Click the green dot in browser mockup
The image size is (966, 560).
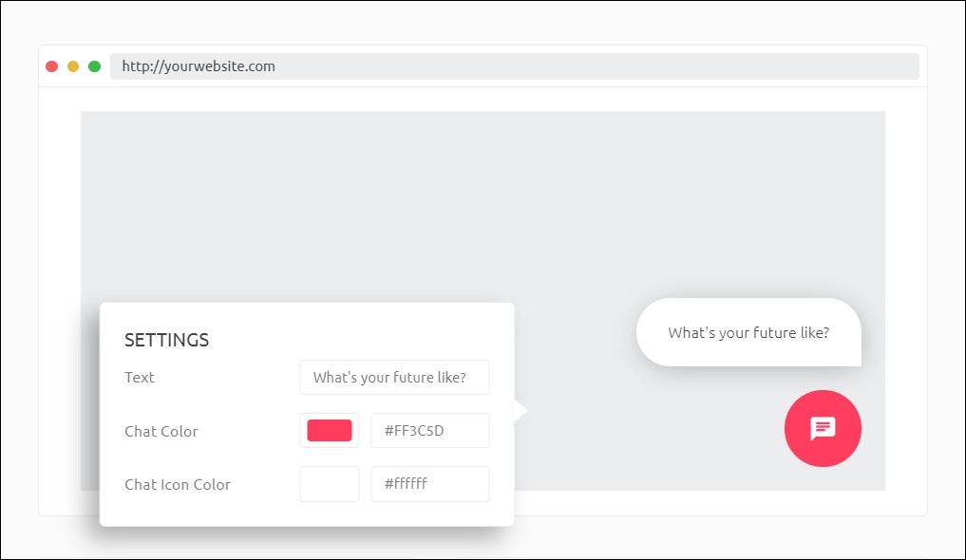94,66
